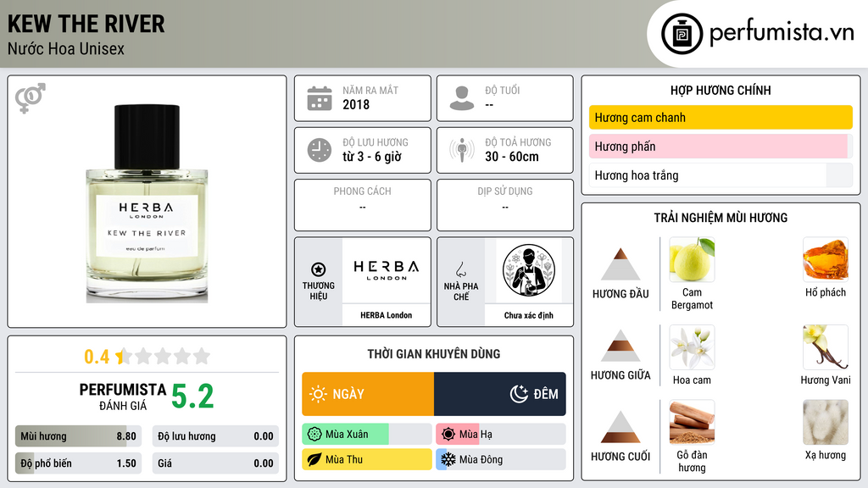Click the Độ phổ biến 1.50 score bar
The image size is (868, 488).
point(78,463)
